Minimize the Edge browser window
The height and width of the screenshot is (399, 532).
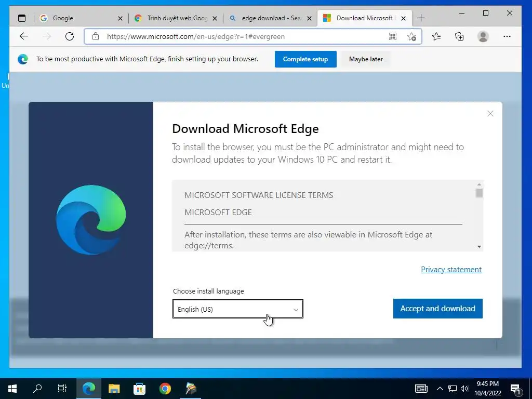tap(462, 13)
